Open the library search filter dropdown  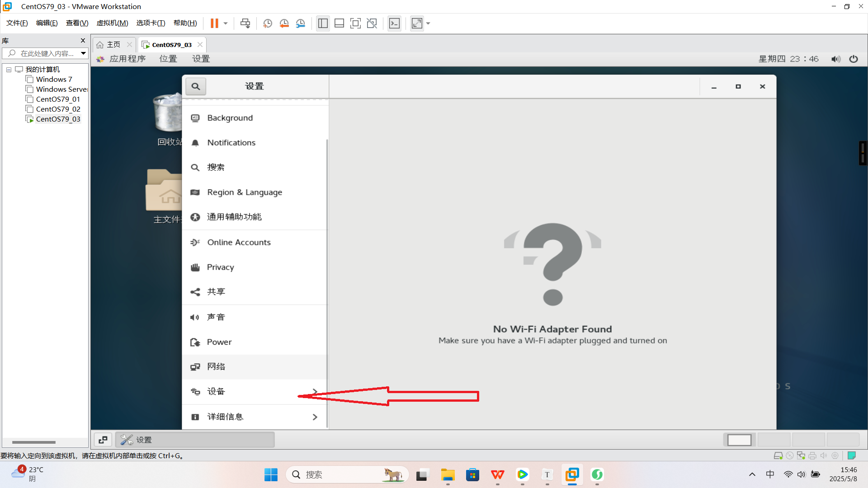[x=83, y=53]
